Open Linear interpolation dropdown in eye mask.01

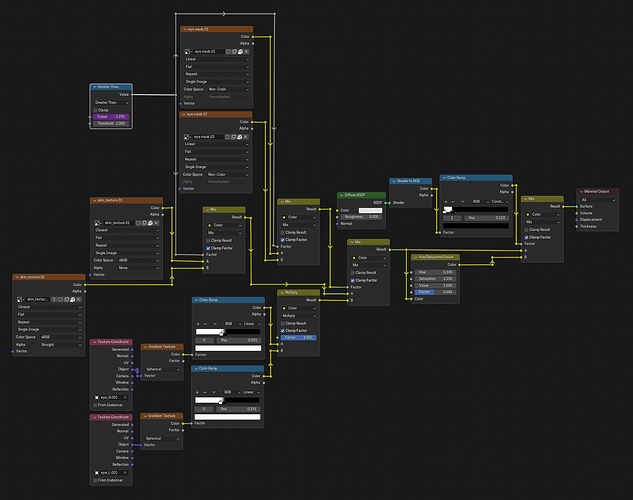pyautogui.click(x=217, y=59)
